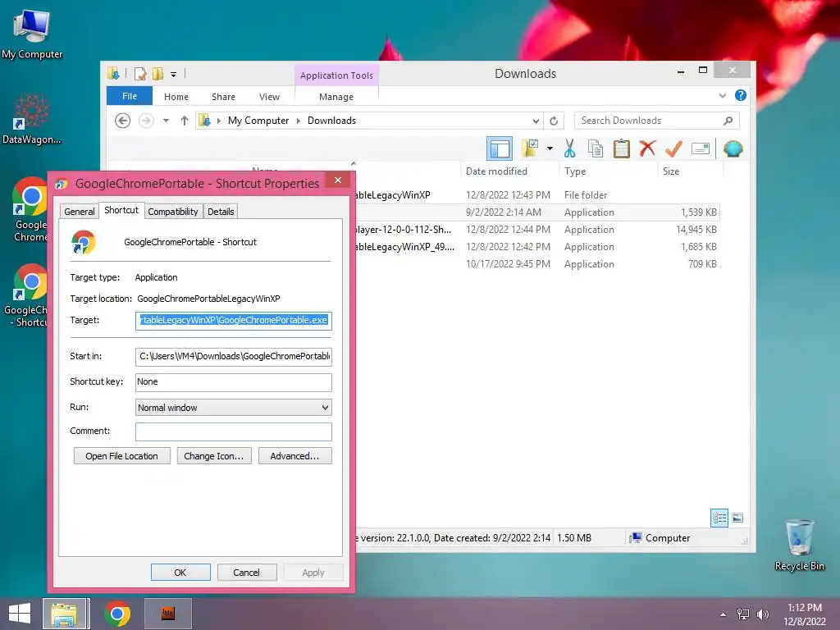
Task: Click the Chrome taskbar icon
Action: [x=117, y=614]
